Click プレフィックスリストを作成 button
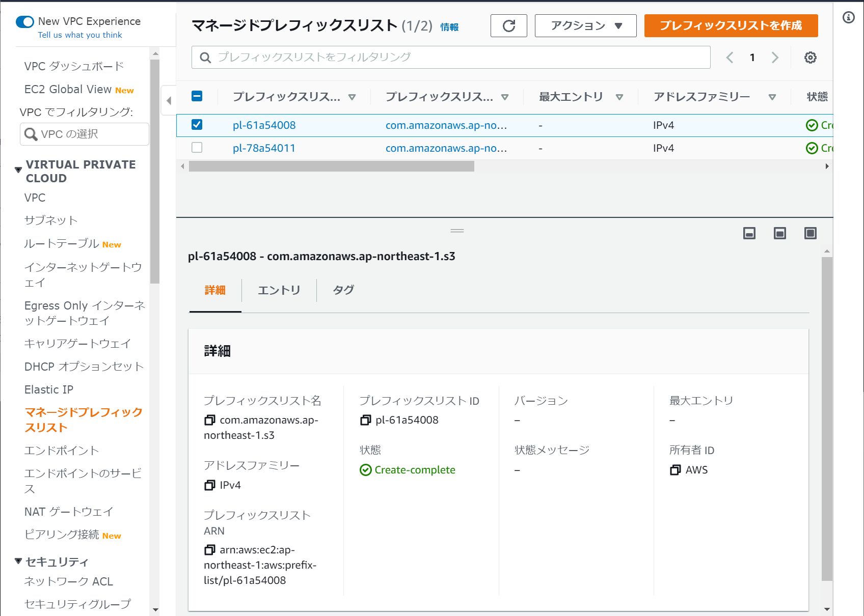864x616 pixels. (x=731, y=25)
